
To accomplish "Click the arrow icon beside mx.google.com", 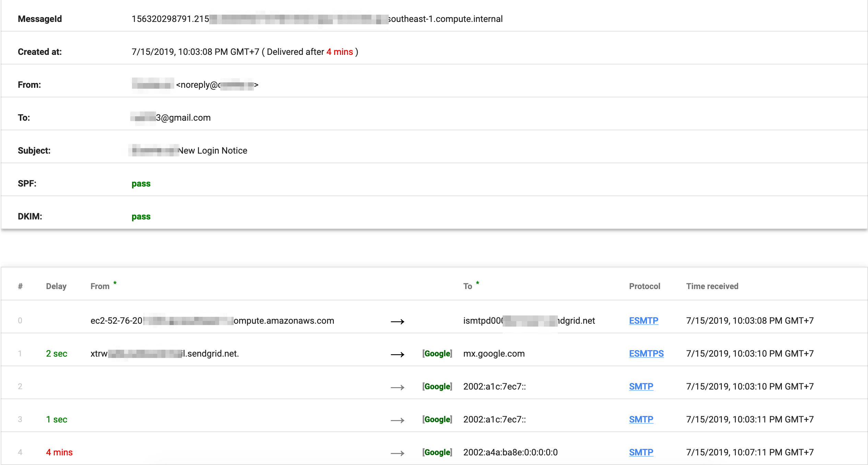I will 397,354.
